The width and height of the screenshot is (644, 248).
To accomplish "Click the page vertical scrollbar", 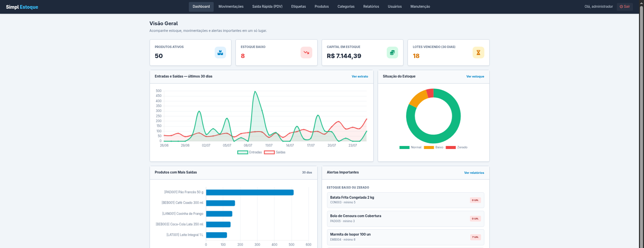I will [642, 124].
